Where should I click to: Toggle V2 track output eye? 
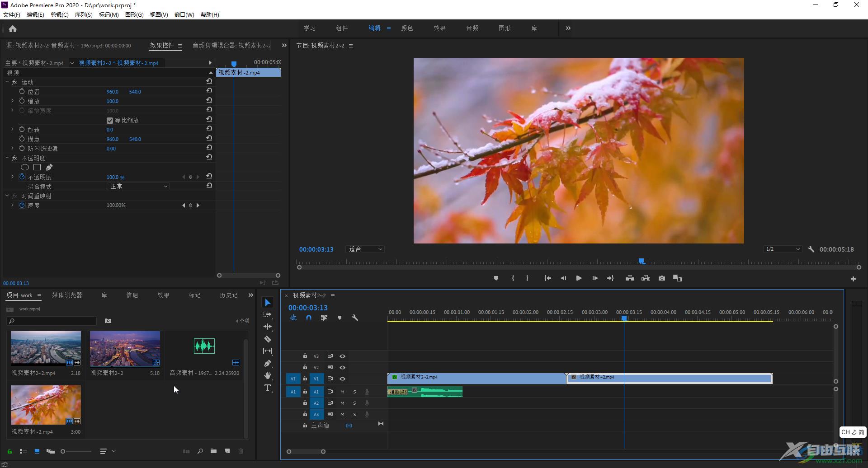[342, 367]
